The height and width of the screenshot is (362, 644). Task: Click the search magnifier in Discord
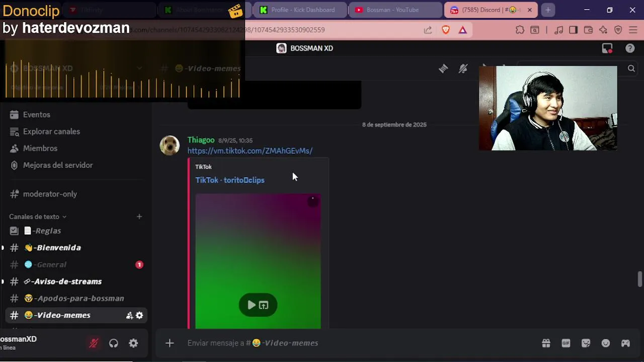point(631,68)
